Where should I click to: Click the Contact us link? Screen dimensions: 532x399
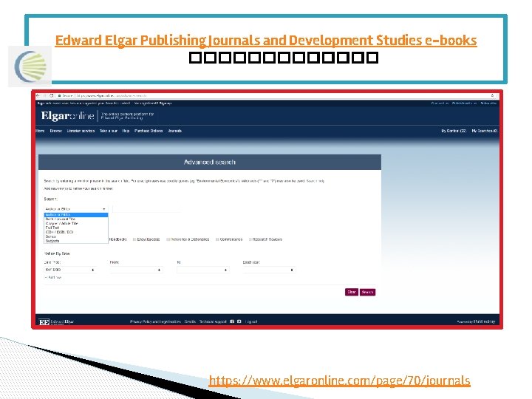point(440,103)
